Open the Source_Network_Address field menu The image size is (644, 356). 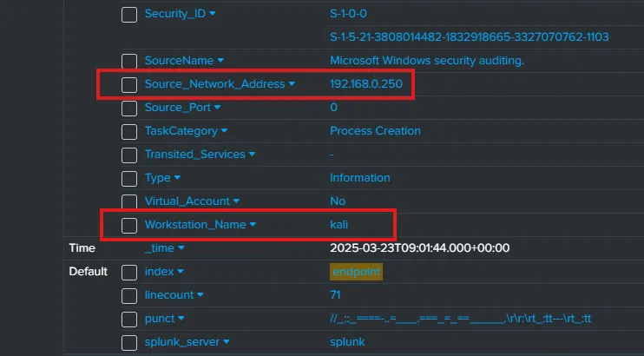[292, 84]
